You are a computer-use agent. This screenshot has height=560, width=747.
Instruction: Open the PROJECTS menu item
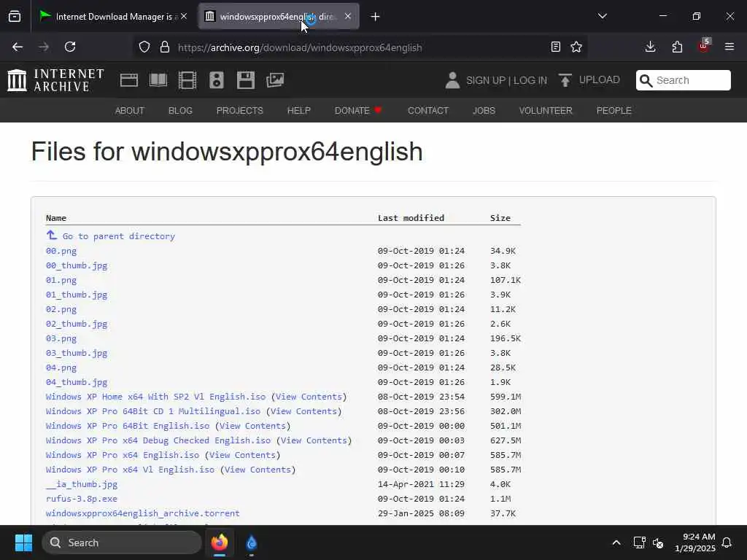239,111
